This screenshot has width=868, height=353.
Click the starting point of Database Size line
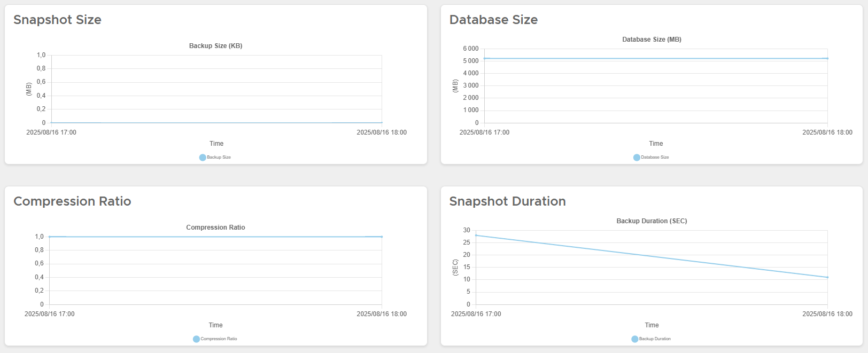point(485,58)
